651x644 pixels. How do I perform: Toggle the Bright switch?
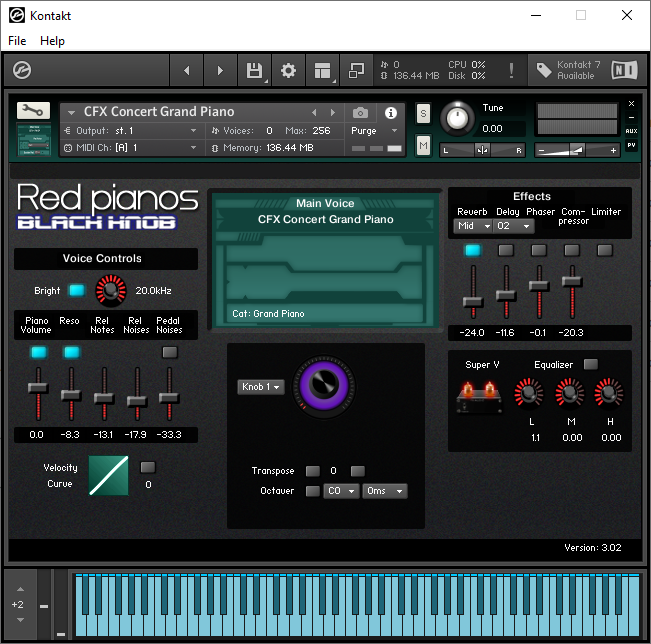point(77,290)
